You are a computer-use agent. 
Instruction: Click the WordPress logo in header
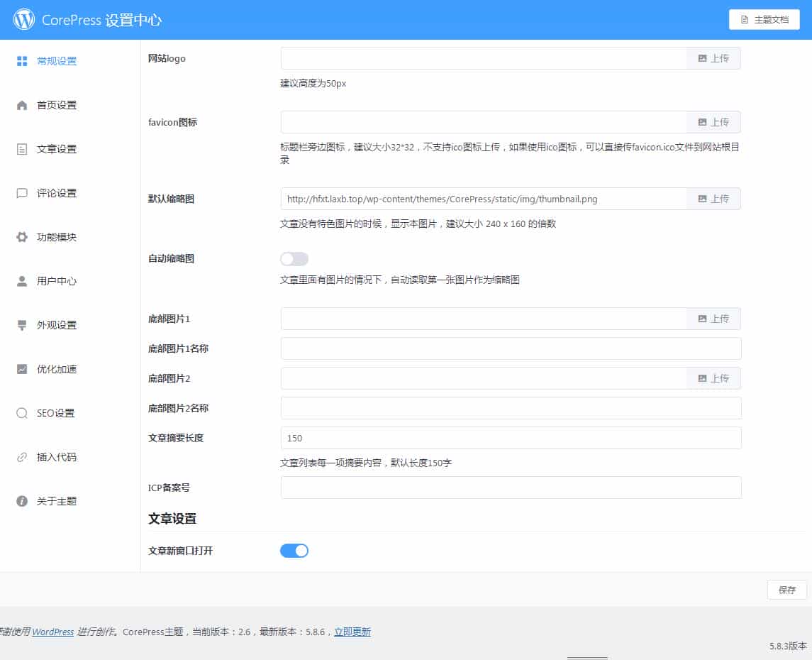point(24,20)
